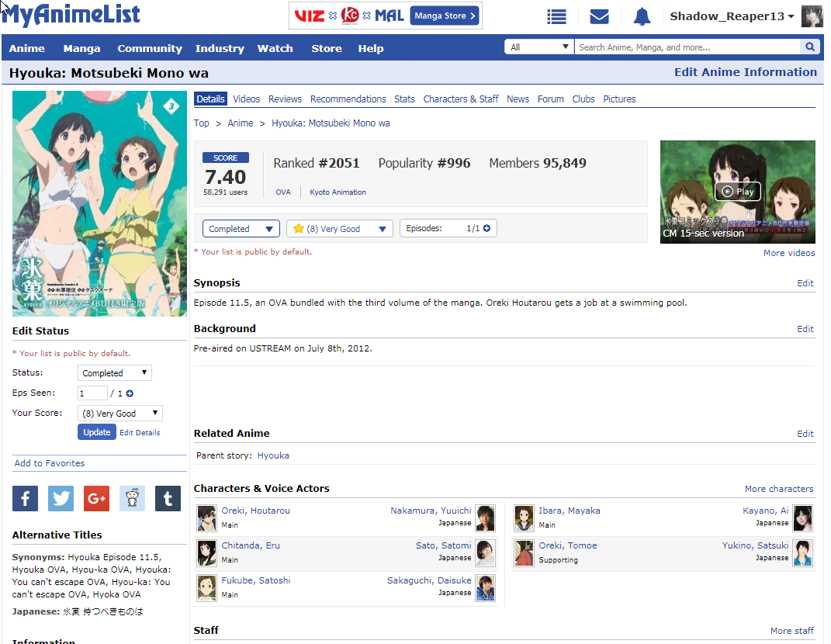Play the CM 15-sec version video
Screen dimensions: 831x644
pyautogui.click(x=737, y=191)
